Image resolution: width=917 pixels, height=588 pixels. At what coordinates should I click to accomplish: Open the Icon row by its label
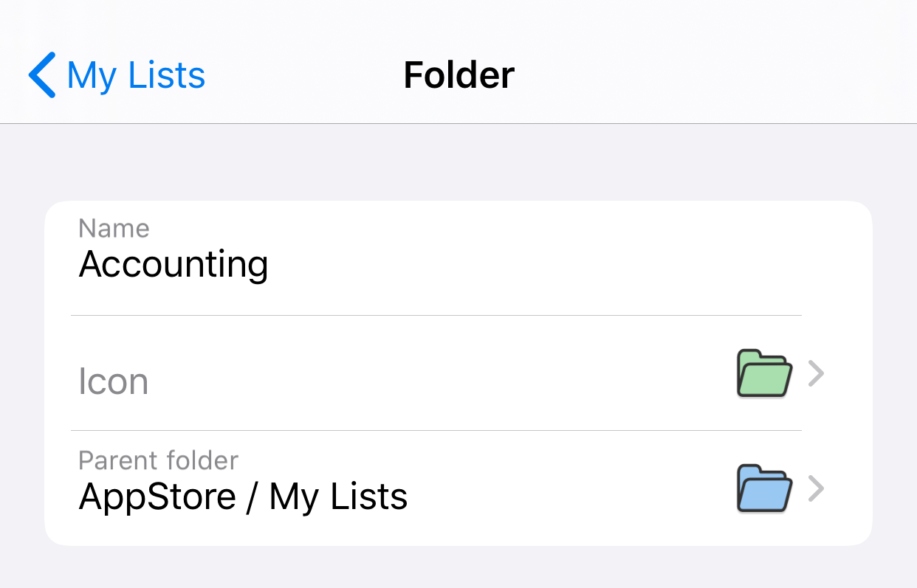tap(114, 381)
